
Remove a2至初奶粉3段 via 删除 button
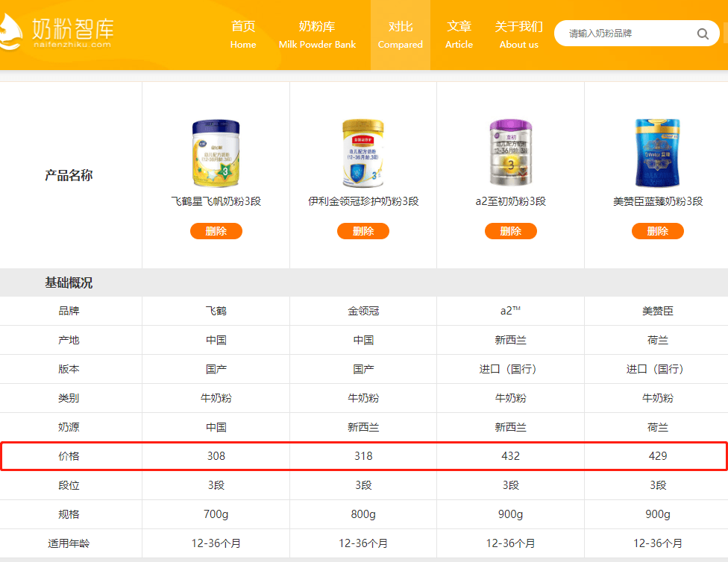tap(511, 231)
